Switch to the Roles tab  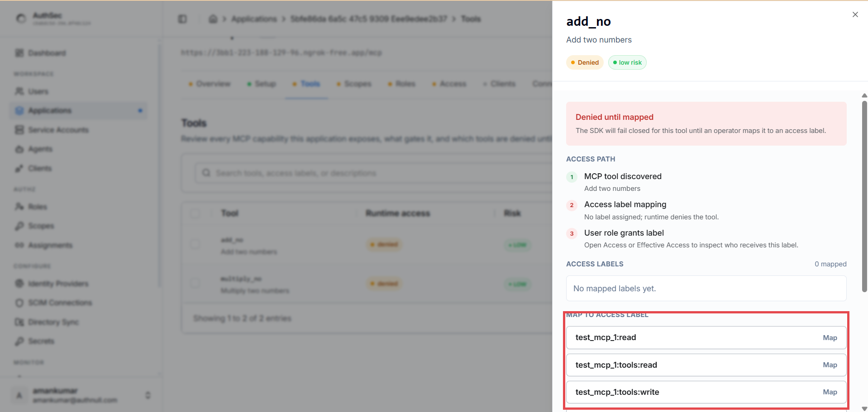401,84
